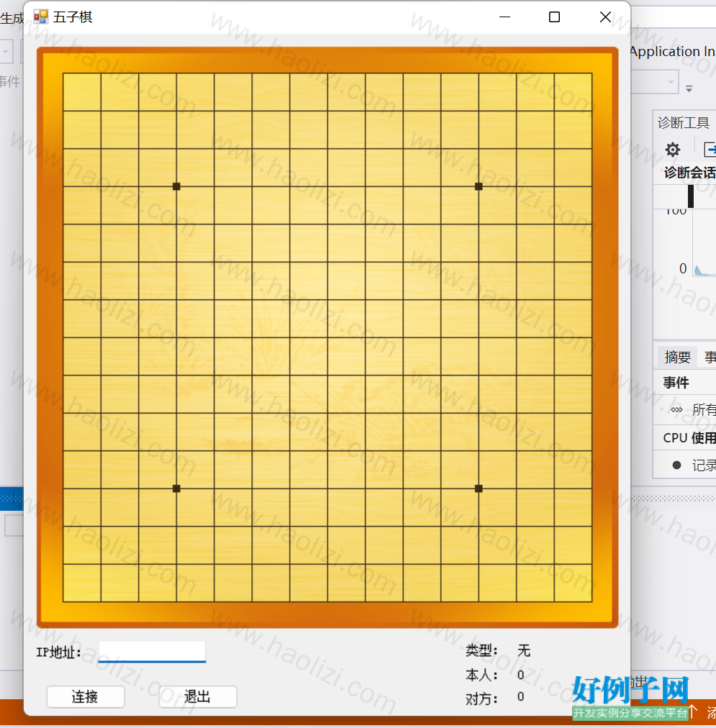Click the 连接 connect button

[x=86, y=696]
